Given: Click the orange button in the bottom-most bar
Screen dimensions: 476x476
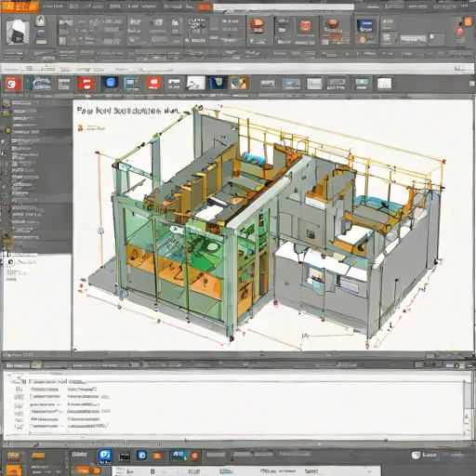Looking at the screenshot, I should click(82, 470).
